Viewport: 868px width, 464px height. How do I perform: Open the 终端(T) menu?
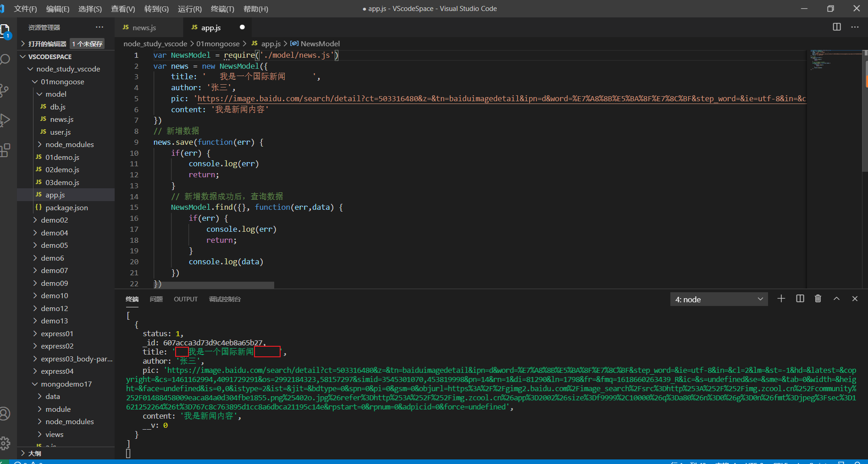click(222, 9)
